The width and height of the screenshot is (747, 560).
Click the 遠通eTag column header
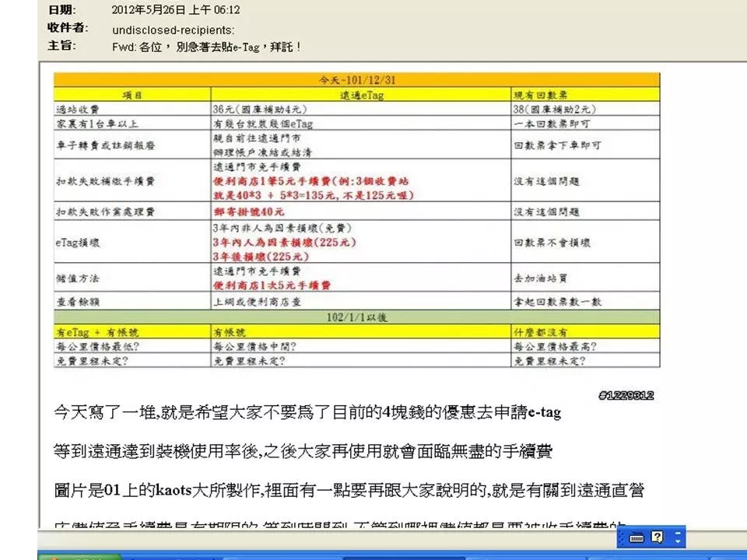tap(361, 94)
